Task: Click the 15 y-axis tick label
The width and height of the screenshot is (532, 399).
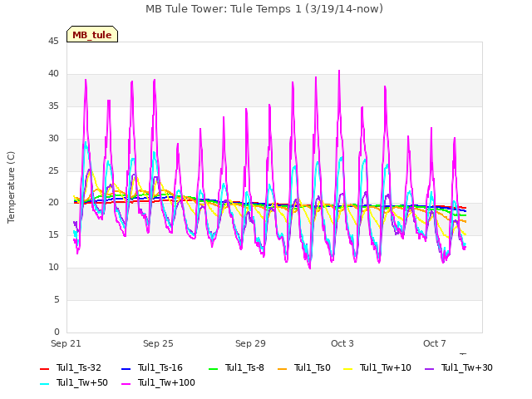Action: [53, 234]
